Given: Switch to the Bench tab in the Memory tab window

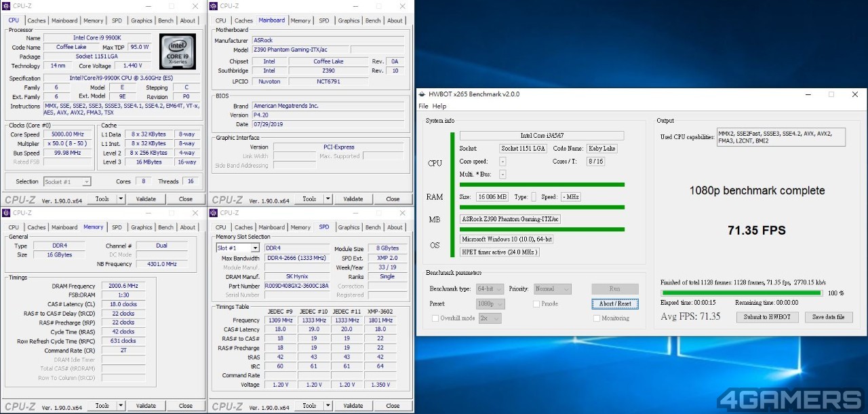Looking at the screenshot, I should [165, 227].
